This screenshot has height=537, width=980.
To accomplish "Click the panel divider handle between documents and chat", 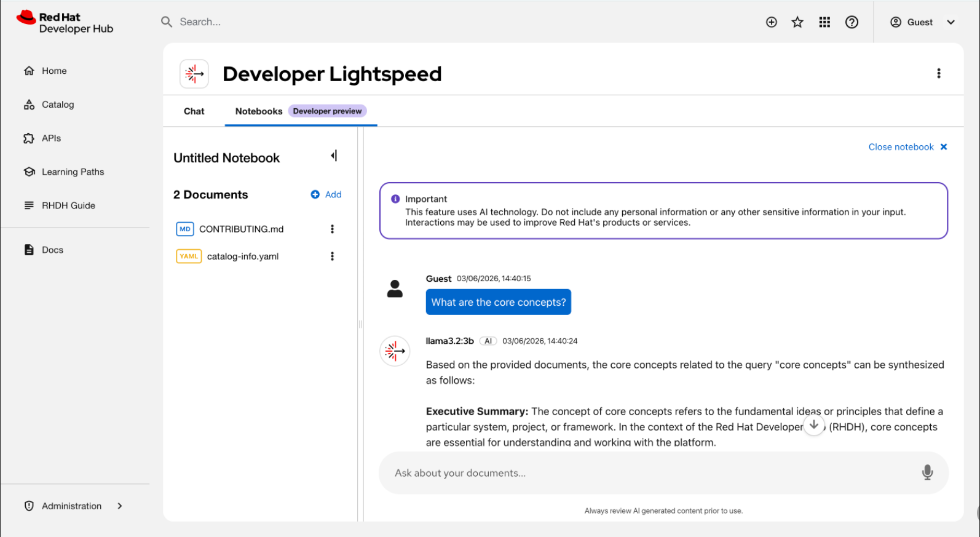I will (360, 324).
